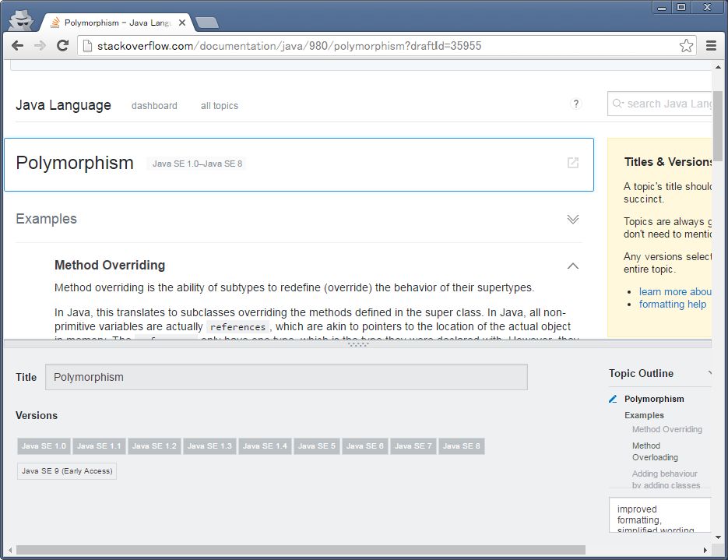Click the Method Overriding heading
728x560 pixels.
[110, 265]
